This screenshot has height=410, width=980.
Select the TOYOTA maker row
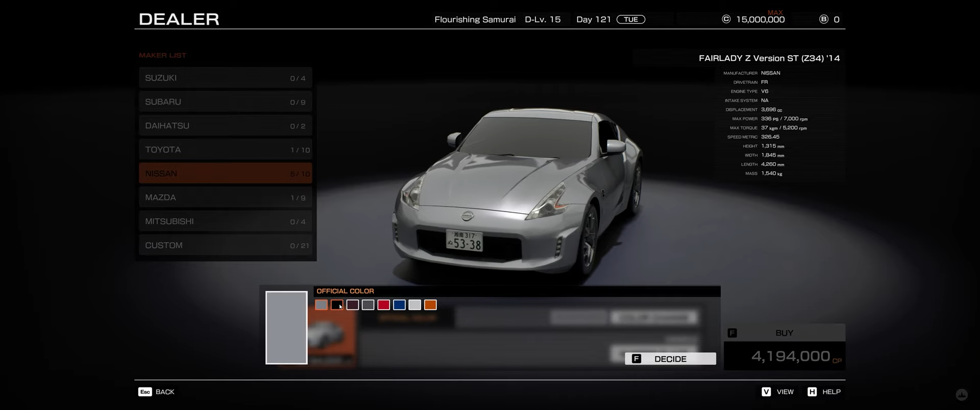tap(225, 149)
